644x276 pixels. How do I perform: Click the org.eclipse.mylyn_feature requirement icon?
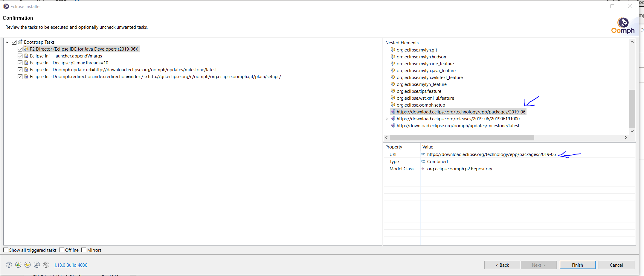point(393,84)
